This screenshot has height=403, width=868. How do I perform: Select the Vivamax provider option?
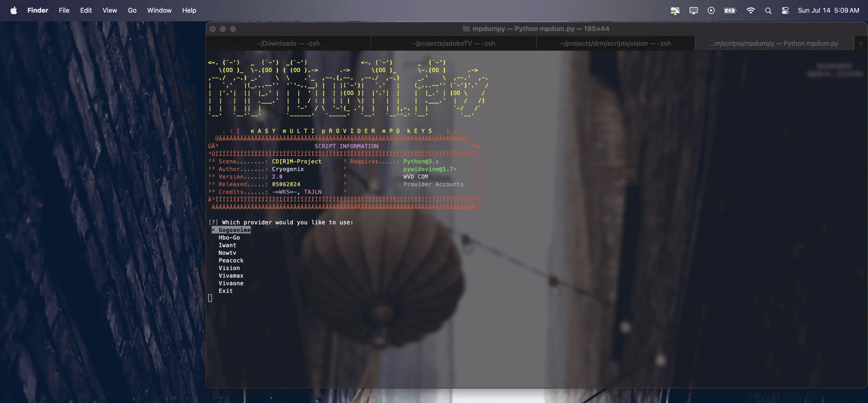coord(231,276)
